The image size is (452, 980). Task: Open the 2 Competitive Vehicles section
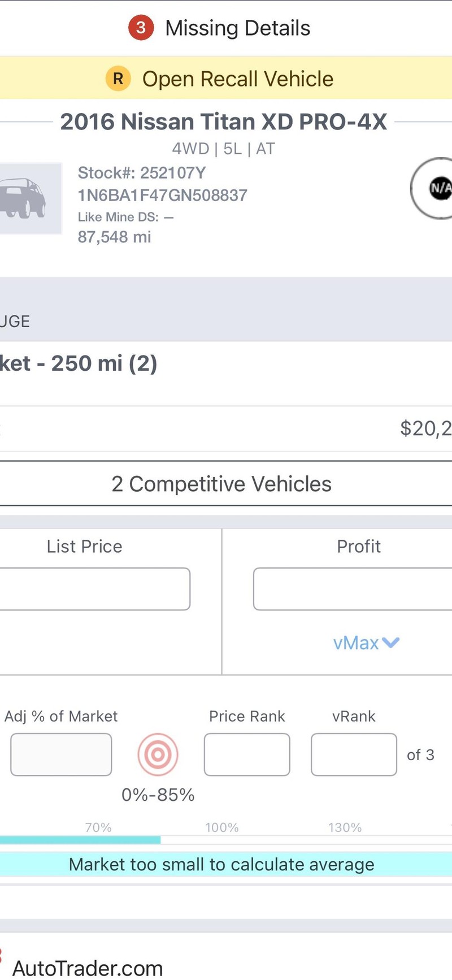221,484
